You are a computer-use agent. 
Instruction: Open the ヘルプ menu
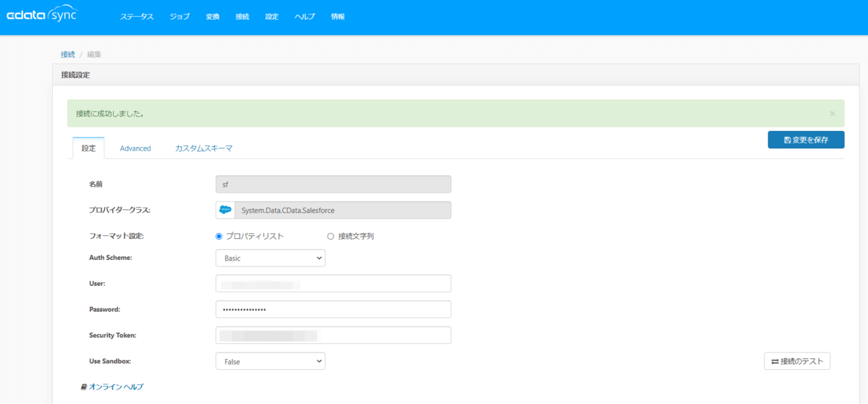(305, 17)
